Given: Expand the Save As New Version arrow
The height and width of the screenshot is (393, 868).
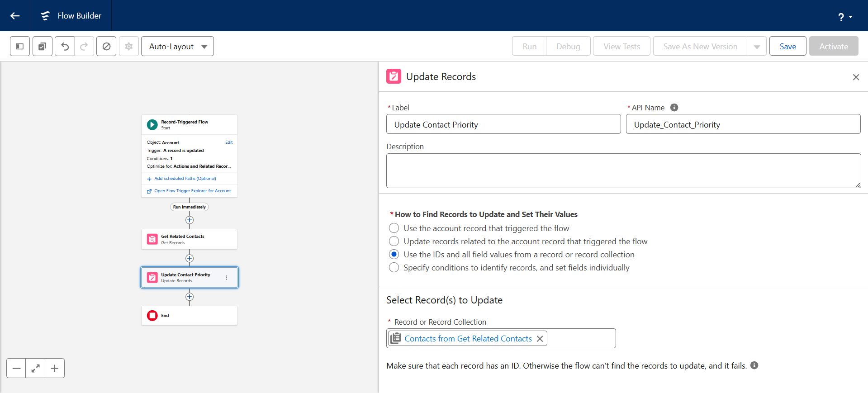Looking at the screenshot, I should [757, 46].
